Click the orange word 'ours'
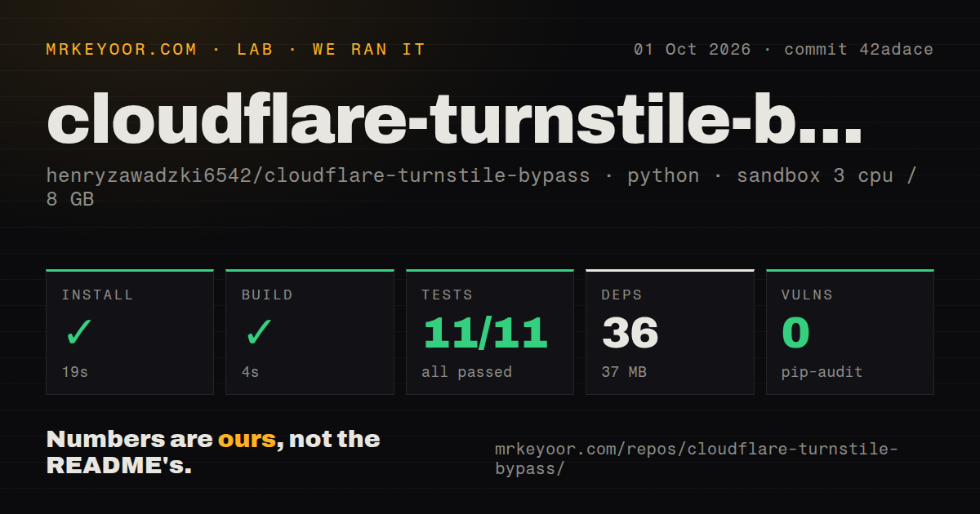The height and width of the screenshot is (514, 980). [x=247, y=439]
